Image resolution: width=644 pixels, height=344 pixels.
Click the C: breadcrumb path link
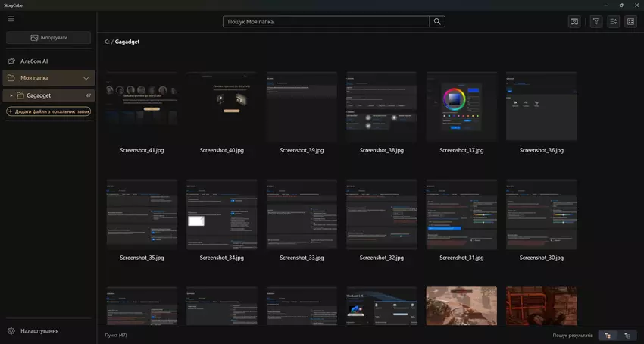107,42
